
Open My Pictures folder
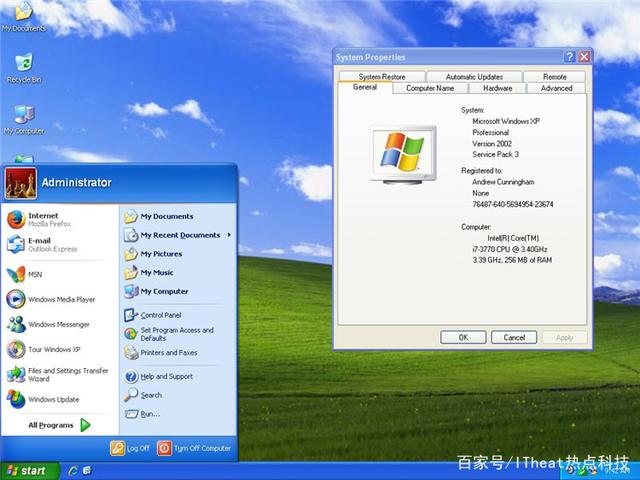pos(153,254)
